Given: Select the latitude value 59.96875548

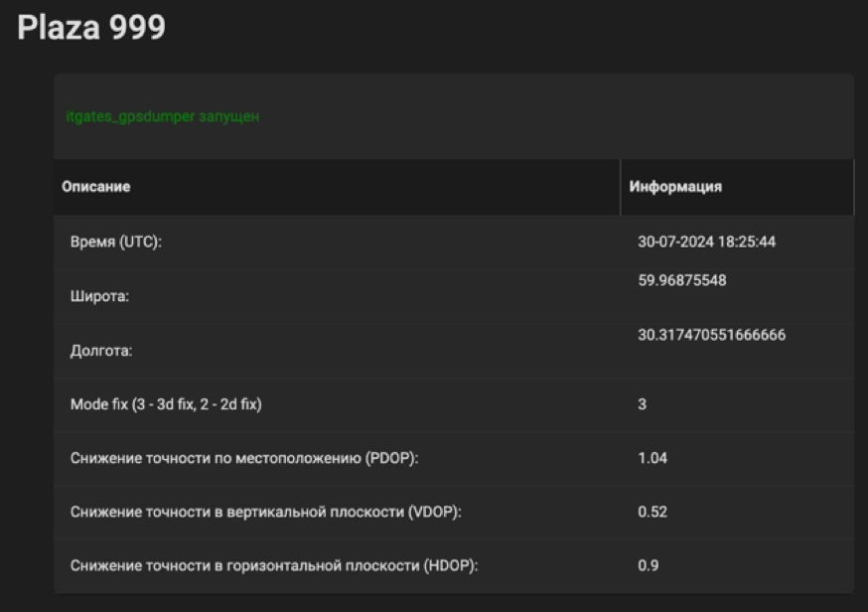Looking at the screenshot, I should [681, 280].
